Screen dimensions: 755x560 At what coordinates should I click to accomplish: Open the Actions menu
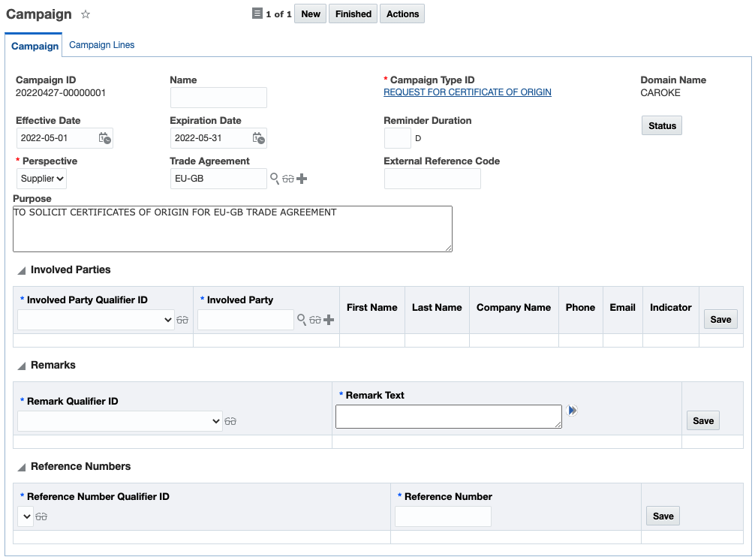point(402,14)
